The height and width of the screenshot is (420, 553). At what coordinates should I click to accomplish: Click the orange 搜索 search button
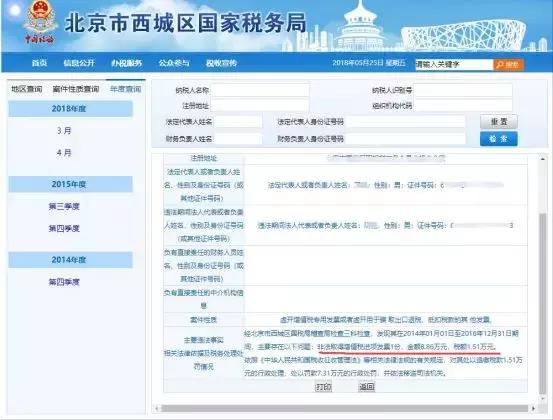point(508,65)
